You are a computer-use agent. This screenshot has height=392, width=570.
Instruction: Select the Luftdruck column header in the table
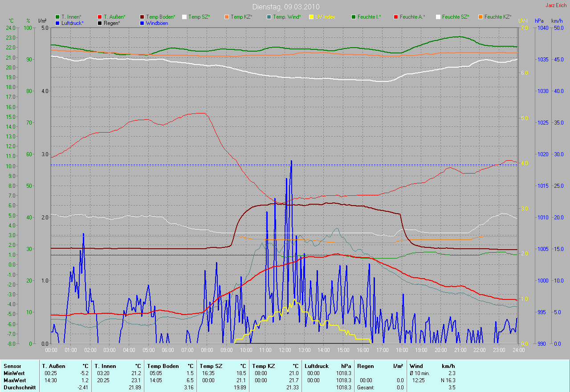[317, 366]
